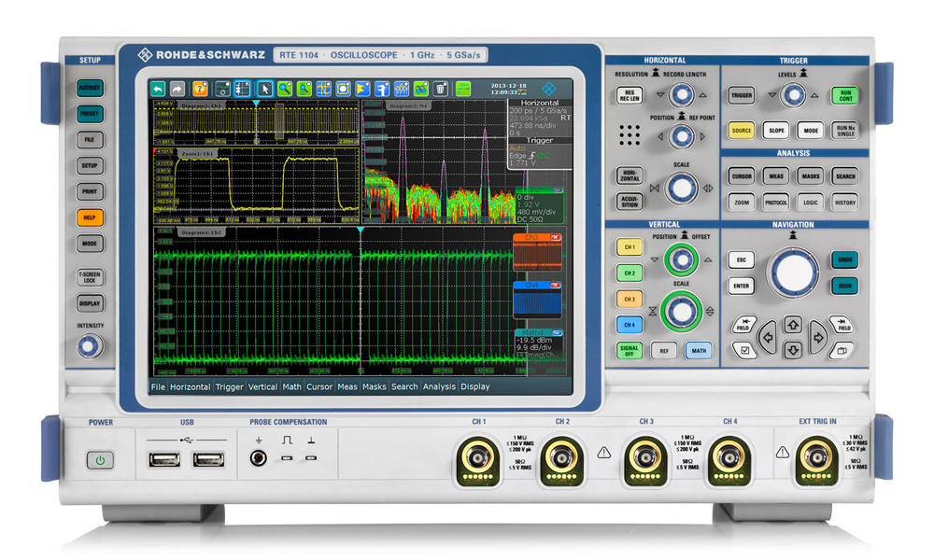The image size is (934, 560).
Task: Toggle channel CH 3 button
Action: tap(630, 299)
